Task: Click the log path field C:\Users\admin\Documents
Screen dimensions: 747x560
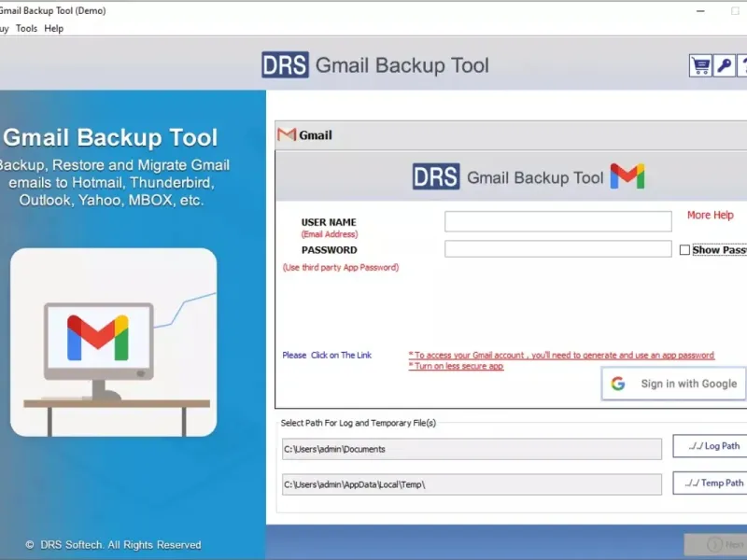Action: pyautogui.click(x=472, y=449)
